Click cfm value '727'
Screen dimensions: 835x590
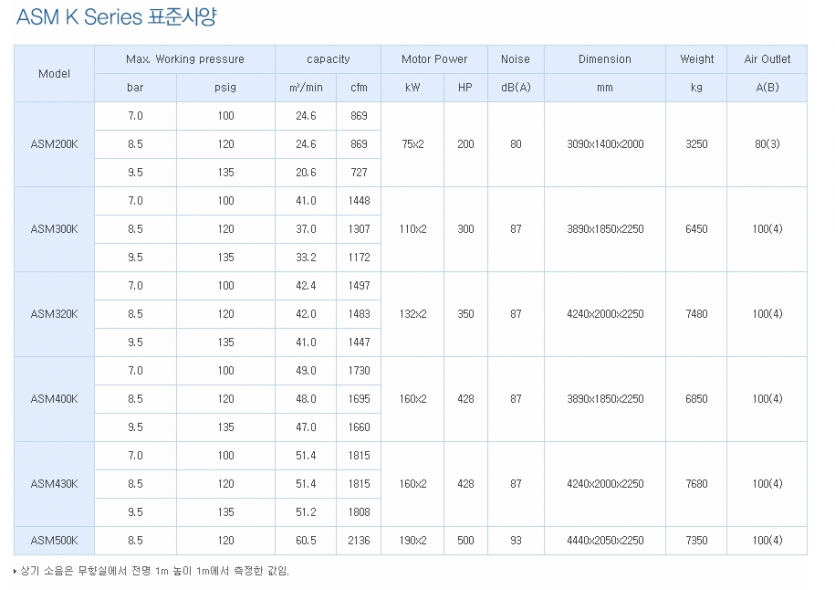(359, 173)
